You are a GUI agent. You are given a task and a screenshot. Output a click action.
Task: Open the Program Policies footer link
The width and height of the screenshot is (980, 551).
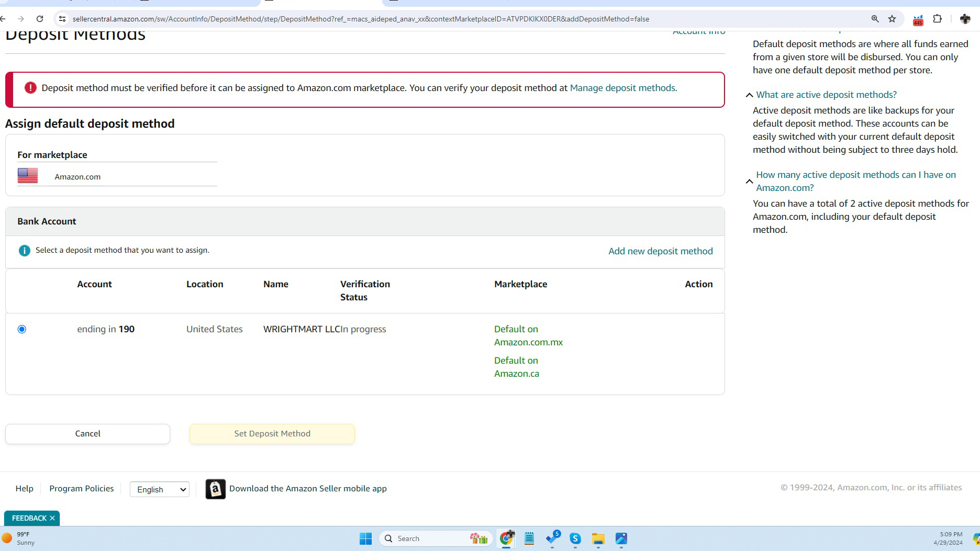click(x=82, y=488)
